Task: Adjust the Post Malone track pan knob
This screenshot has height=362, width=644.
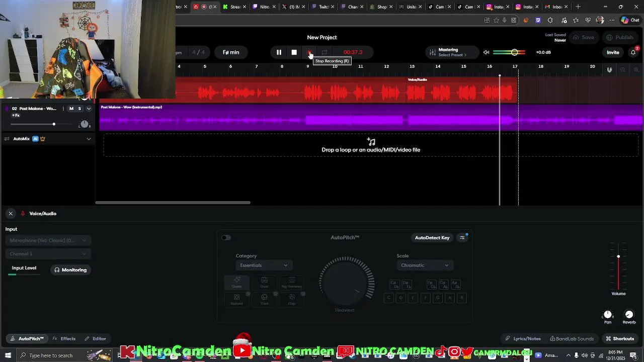Action: (85, 124)
